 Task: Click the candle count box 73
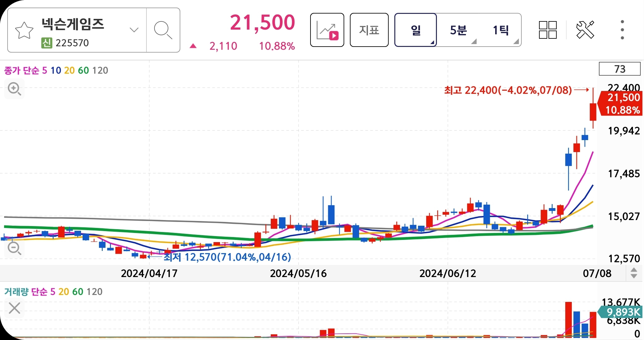619,69
